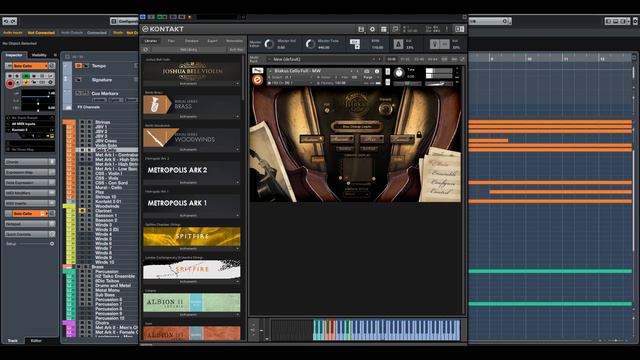Switch to the Libraries tab in Kontakt
The height and width of the screenshot is (360, 640).
pos(151,41)
